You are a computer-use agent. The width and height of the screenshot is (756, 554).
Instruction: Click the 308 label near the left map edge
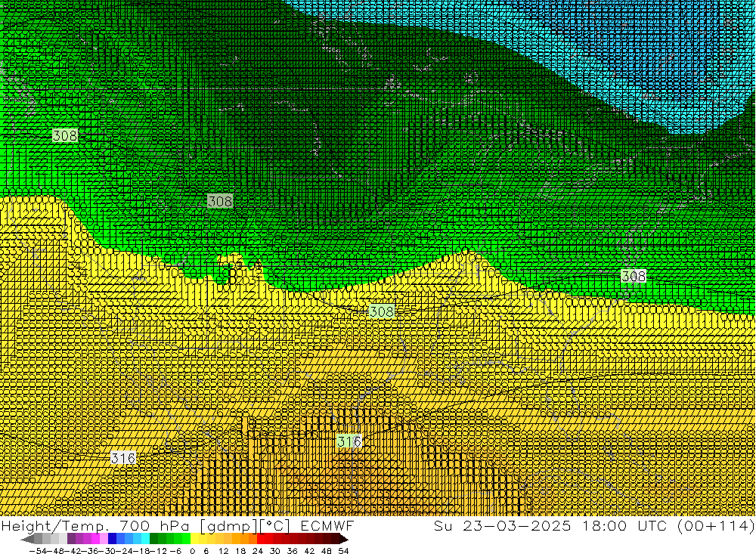(x=64, y=135)
